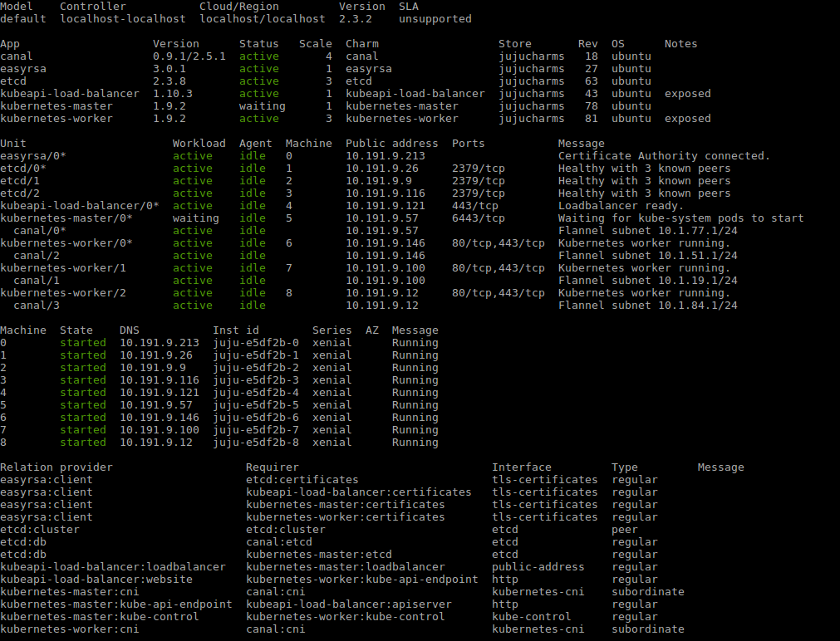The height and width of the screenshot is (641, 840).
Task: Click the port '6443/tcp'
Action: pos(479,218)
